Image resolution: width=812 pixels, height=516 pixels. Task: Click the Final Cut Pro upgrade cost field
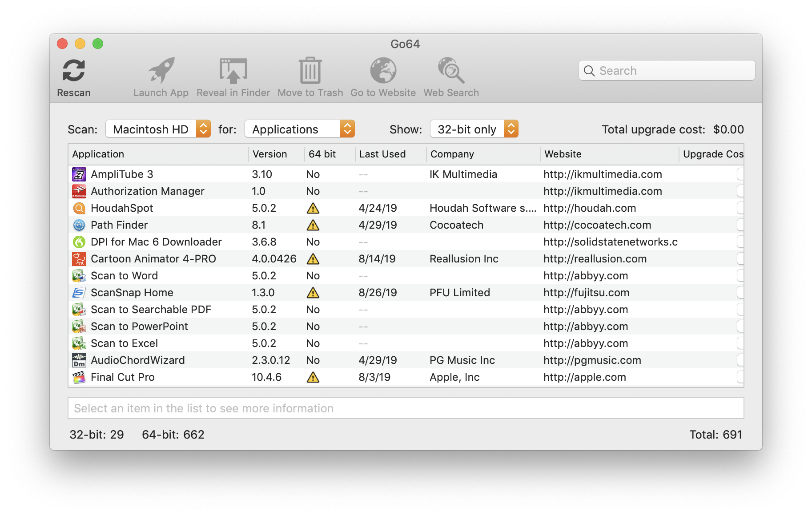click(740, 377)
